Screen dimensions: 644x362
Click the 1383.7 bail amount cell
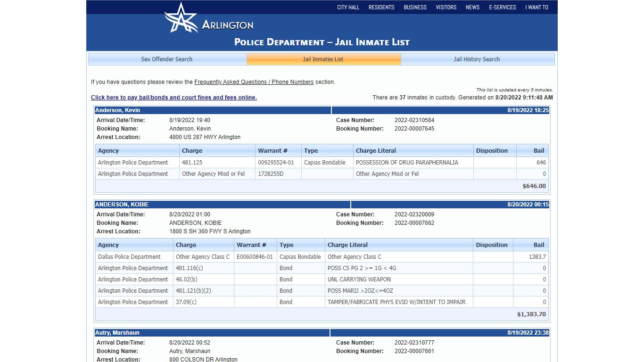tap(531, 257)
